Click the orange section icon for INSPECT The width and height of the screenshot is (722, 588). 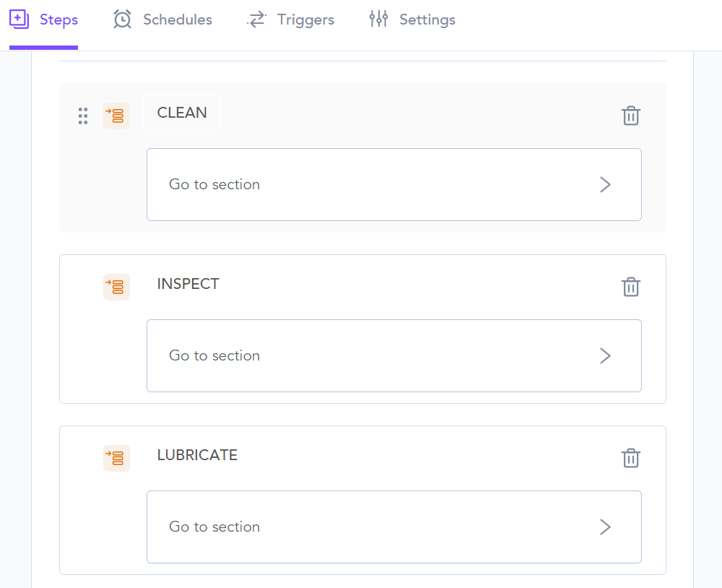[116, 287]
